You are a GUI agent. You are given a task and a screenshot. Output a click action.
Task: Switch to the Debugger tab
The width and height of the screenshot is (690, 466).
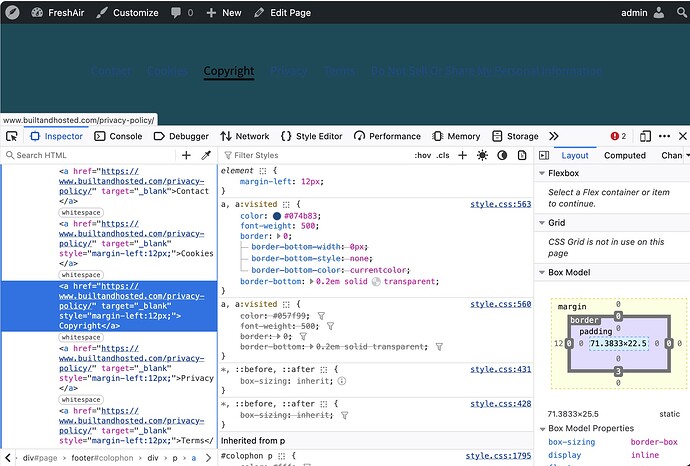(181, 136)
